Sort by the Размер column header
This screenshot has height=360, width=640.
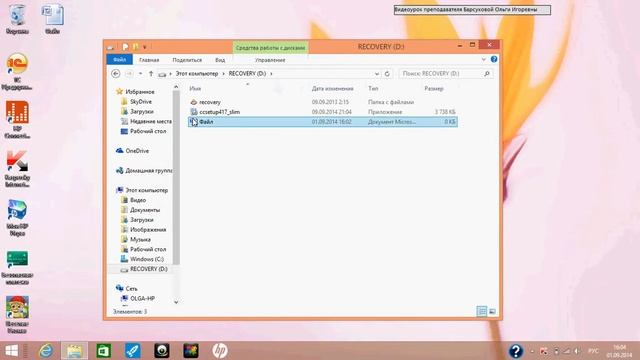coord(434,89)
